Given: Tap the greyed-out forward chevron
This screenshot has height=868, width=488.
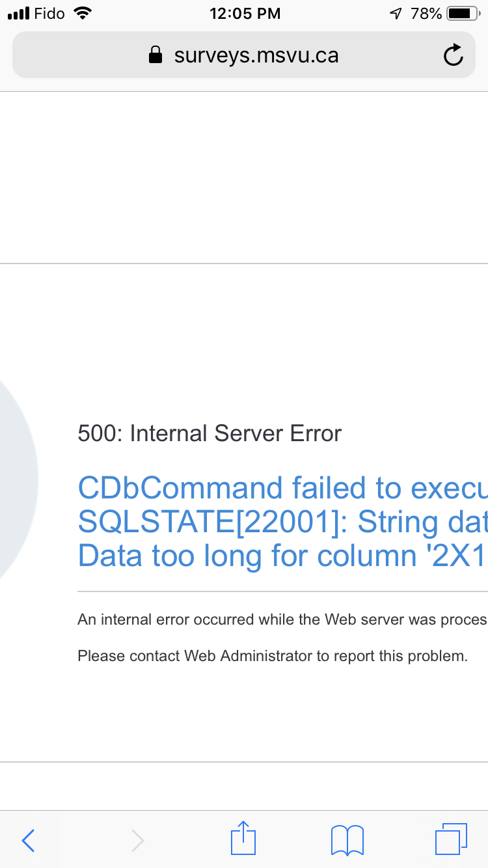Looking at the screenshot, I should pos(137,841).
